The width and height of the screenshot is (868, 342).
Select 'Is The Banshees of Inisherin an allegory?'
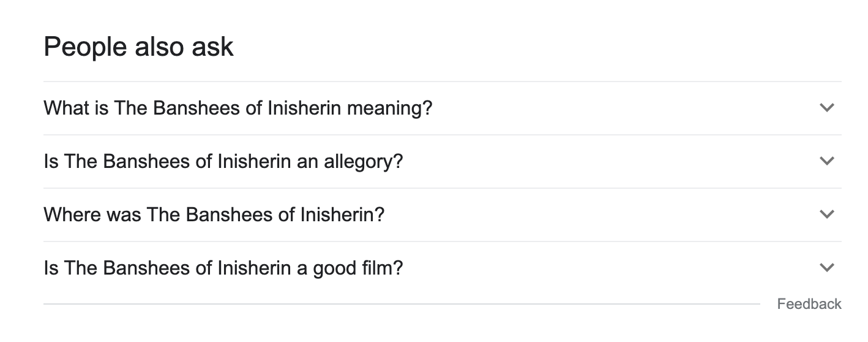(223, 162)
